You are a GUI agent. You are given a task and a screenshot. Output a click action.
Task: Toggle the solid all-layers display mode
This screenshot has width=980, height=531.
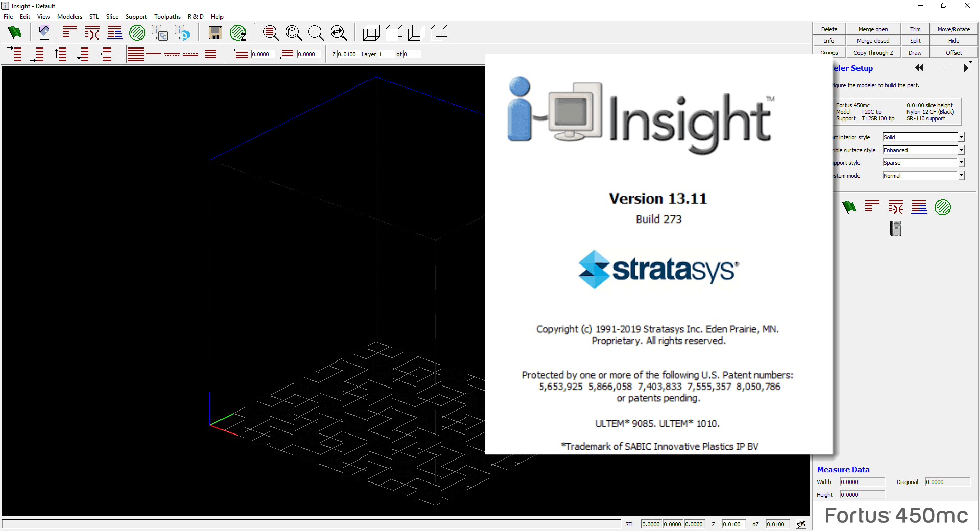tap(135, 54)
